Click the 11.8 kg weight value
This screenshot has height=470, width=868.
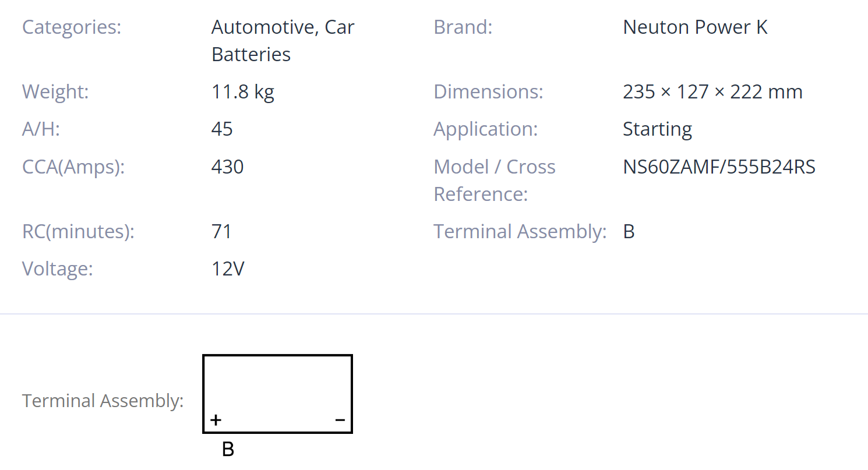coord(242,92)
